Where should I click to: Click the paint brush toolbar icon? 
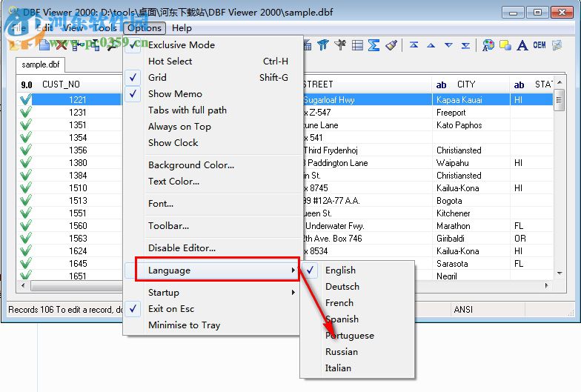click(x=391, y=45)
